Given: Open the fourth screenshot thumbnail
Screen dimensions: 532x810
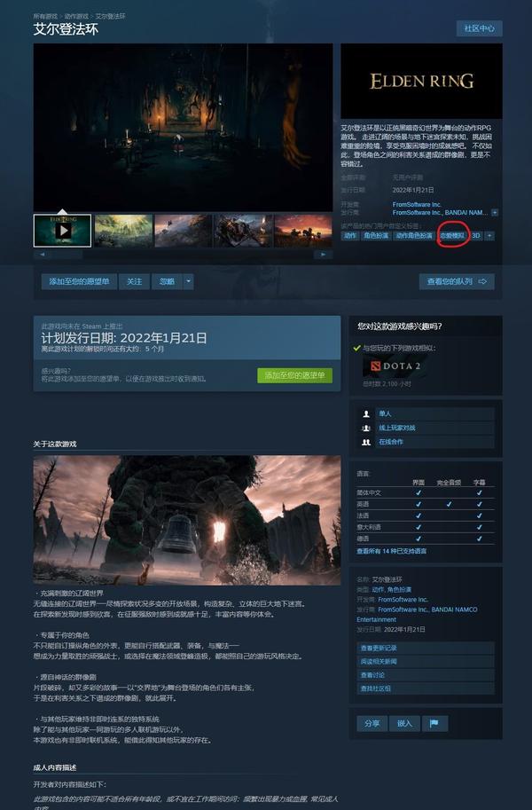Looking at the screenshot, I should click(243, 231).
